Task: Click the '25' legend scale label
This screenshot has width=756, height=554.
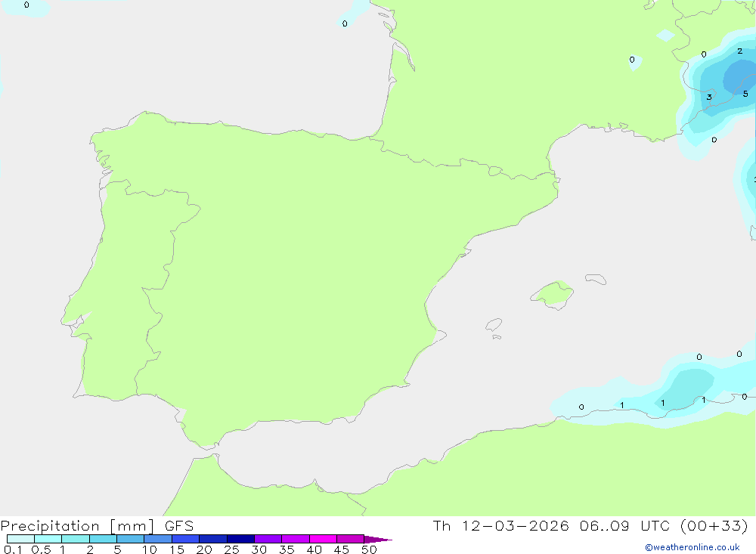Action: (232, 549)
